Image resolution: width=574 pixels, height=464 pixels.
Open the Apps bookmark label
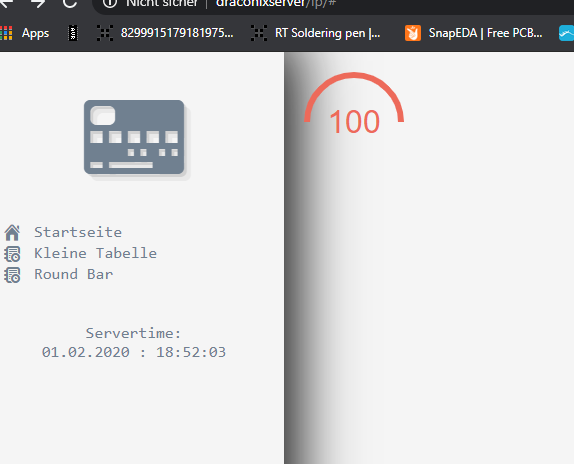[35, 33]
